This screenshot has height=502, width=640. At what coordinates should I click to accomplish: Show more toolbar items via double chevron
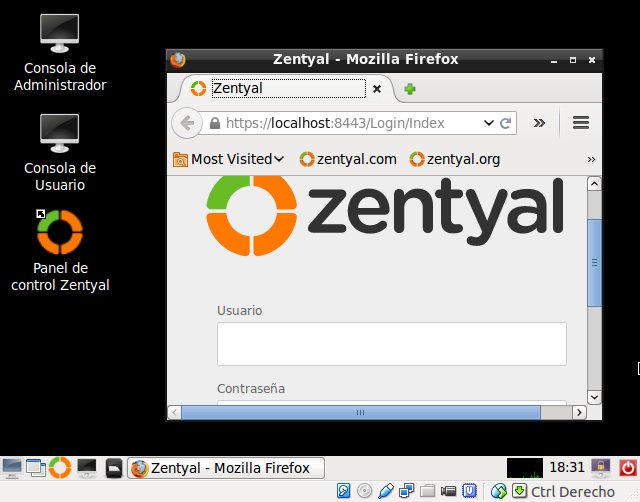coord(539,123)
